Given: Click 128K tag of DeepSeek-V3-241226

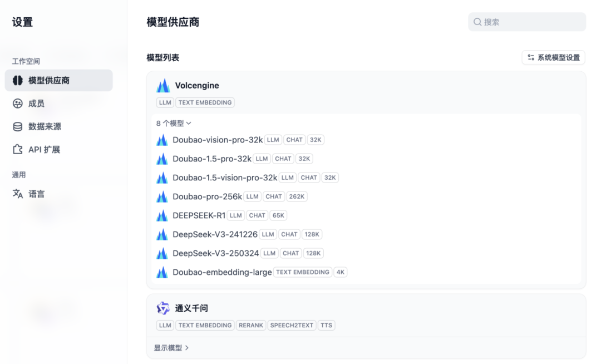Looking at the screenshot, I should click(x=312, y=234).
